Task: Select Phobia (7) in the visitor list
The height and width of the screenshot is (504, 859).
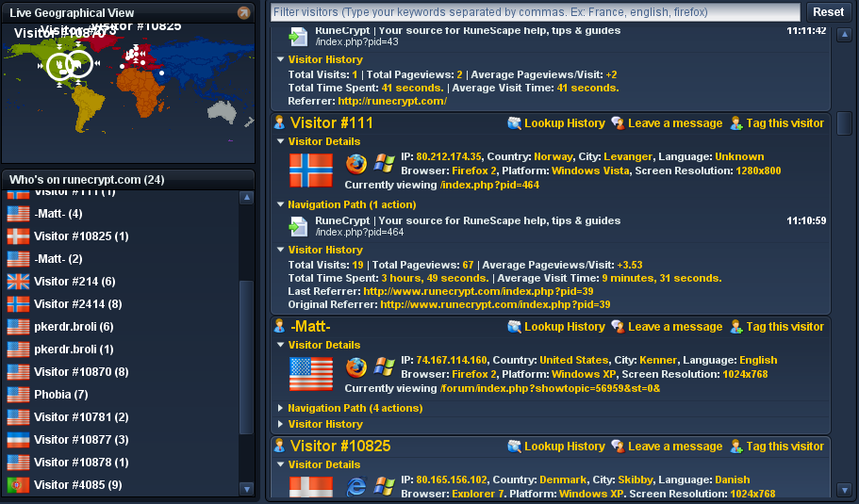Action: coord(123,394)
